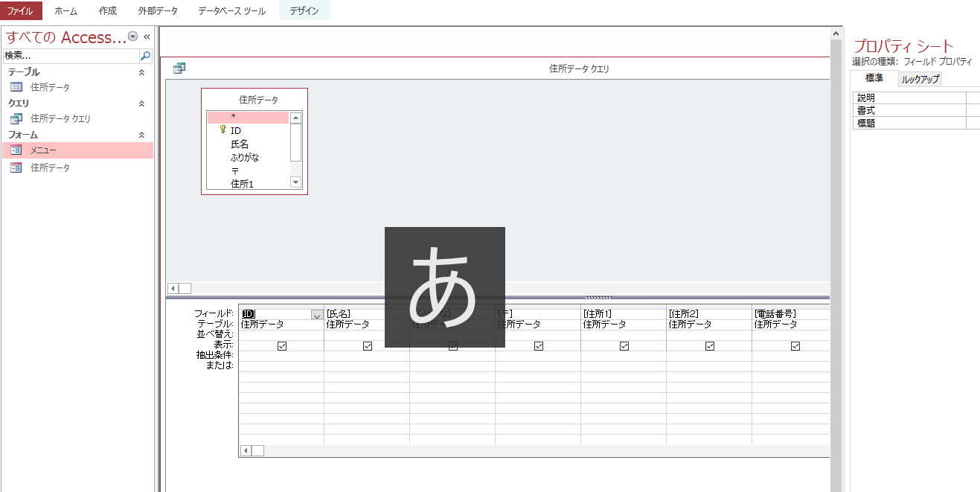Click the 抽出条件 cell under 氏名
The height and width of the screenshot is (492, 980).
point(367,356)
